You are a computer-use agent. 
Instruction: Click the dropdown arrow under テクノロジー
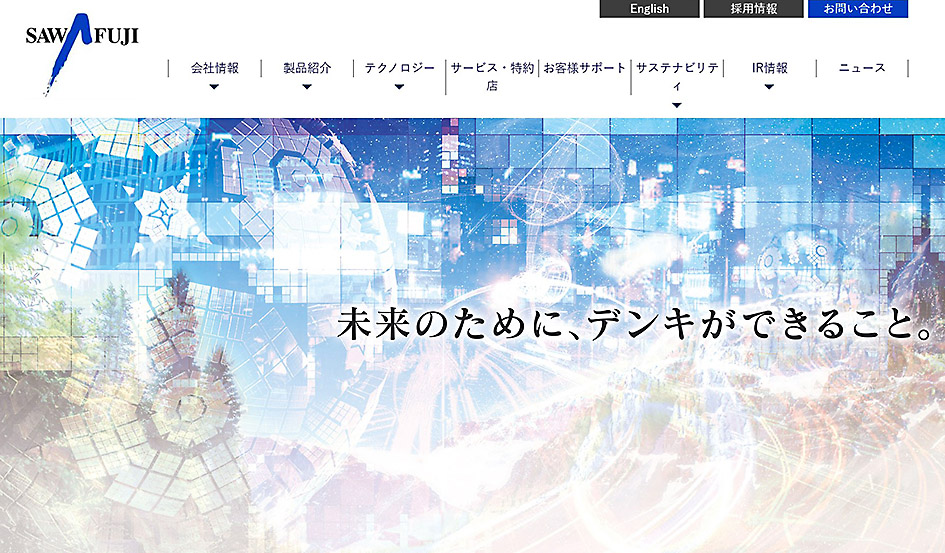pos(399,87)
